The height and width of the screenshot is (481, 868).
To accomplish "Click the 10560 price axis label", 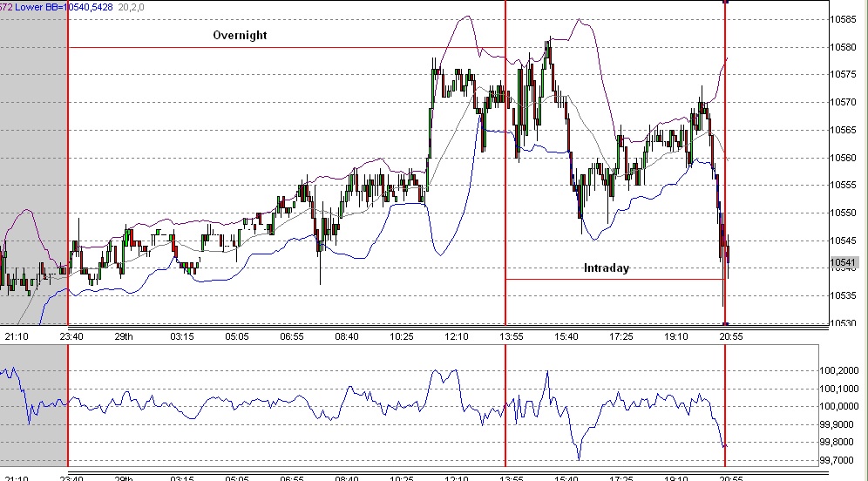I will pyautogui.click(x=842, y=158).
